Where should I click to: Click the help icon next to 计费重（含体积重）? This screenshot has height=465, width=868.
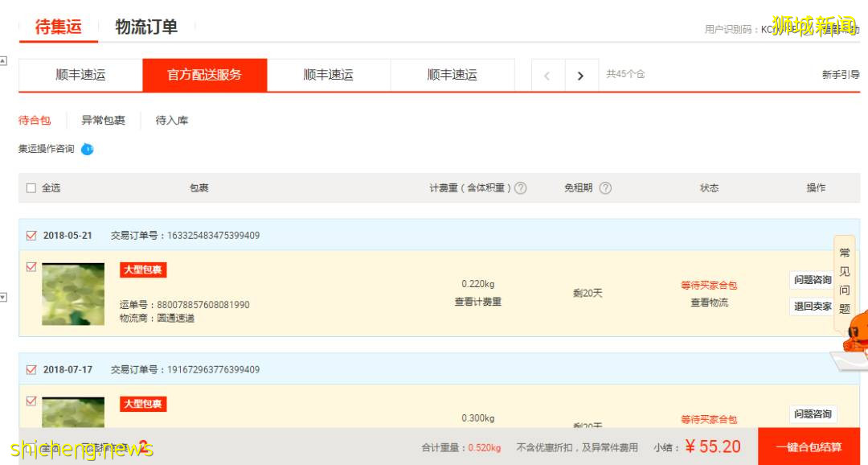(x=521, y=187)
